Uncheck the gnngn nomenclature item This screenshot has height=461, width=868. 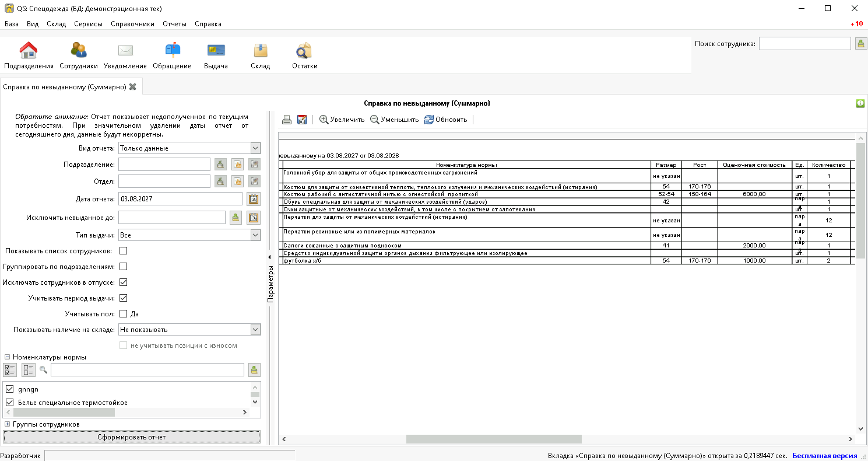tap(9, 389)
